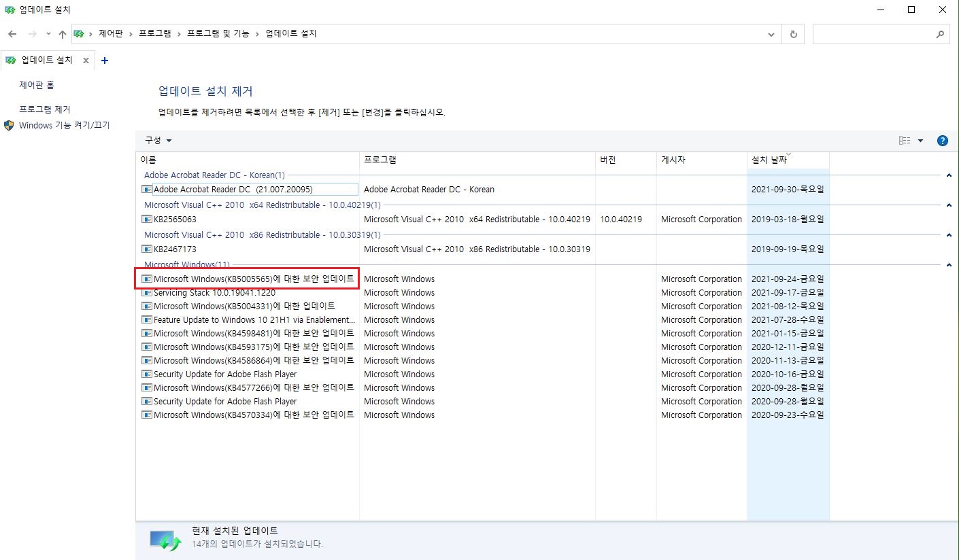Collapse Visual C++ 2010 x86 group

point(948,235)
